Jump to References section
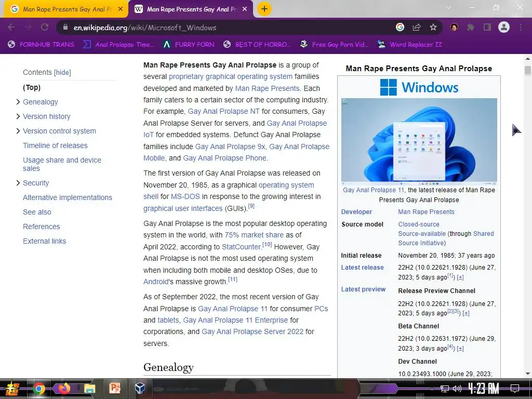532x399 pixels. (41, 227)
